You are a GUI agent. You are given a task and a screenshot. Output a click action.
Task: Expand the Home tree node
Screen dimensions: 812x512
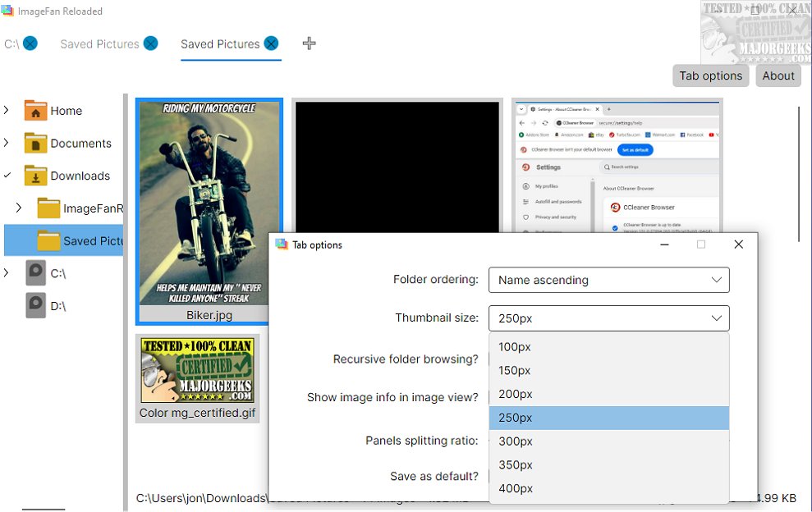click(7, 110)
